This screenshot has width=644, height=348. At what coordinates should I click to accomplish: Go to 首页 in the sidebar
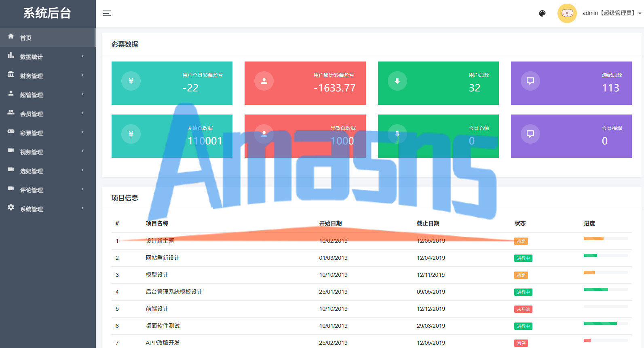coord(48,38)
